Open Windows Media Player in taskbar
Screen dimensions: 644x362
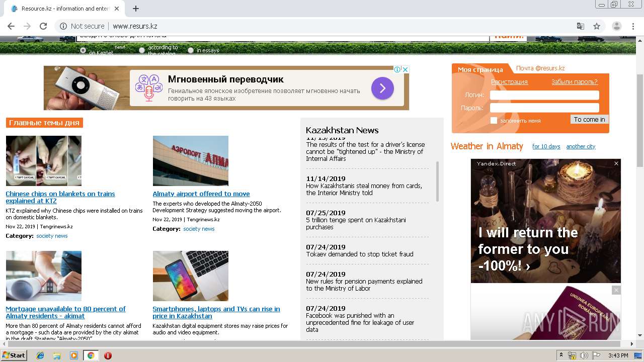74,355
